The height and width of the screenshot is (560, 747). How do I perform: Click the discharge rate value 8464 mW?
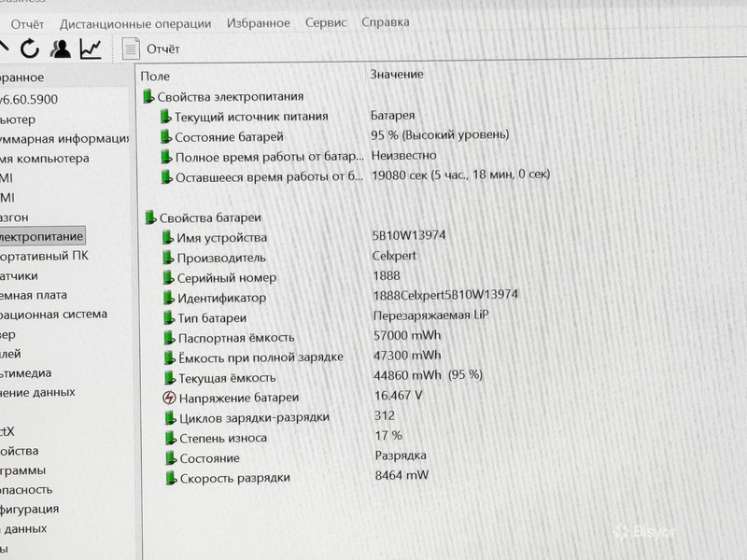[x=402, y=475]
